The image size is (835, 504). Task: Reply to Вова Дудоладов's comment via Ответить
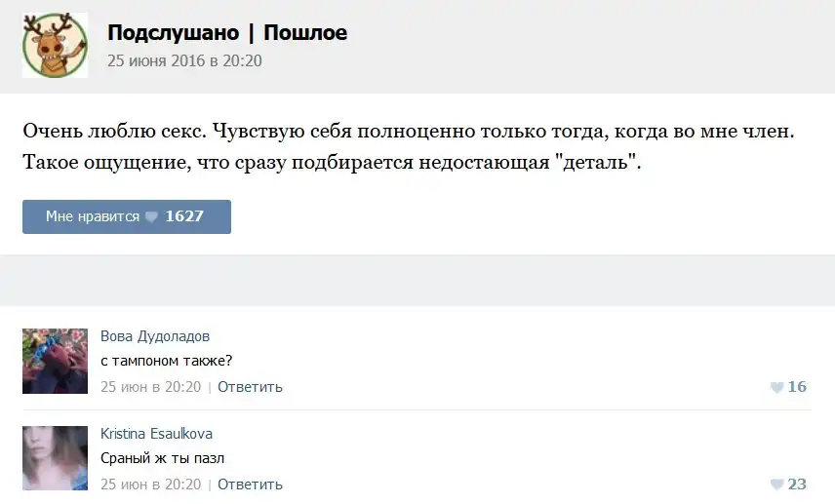(x=250, y=387)
